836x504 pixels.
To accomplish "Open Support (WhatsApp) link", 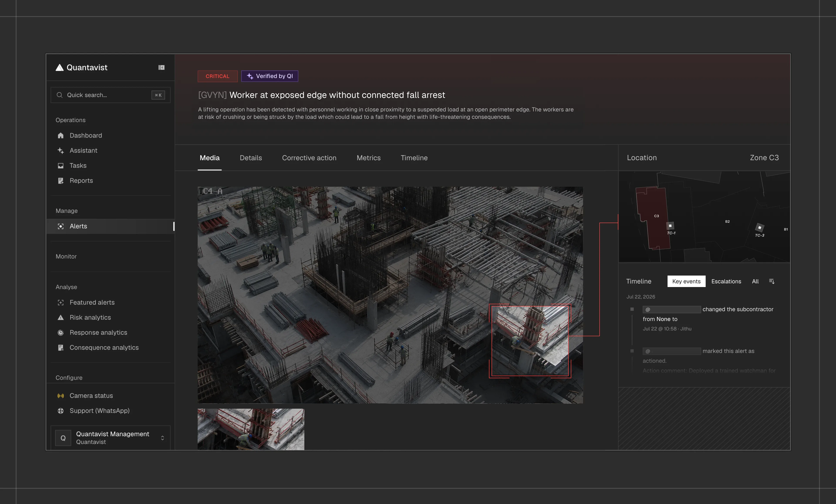I will (100, 411).
